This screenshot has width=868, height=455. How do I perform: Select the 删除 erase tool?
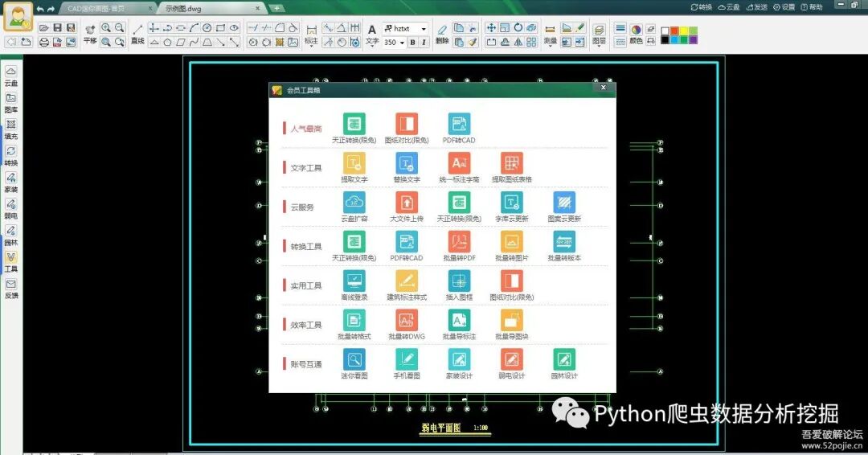[x=442, y=35]
